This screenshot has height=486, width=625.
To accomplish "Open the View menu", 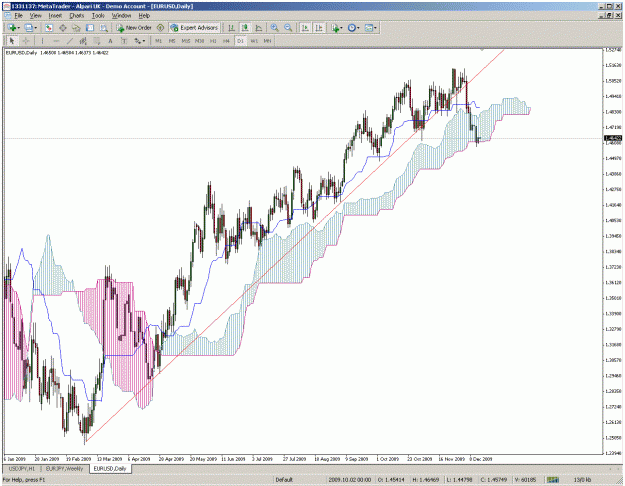I will coord(35,16).
